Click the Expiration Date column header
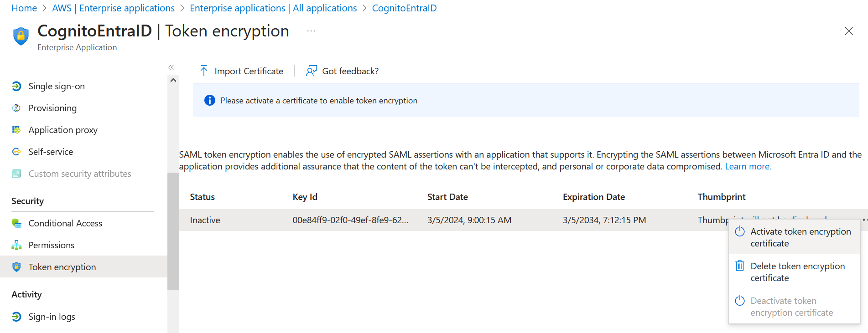Image resolution: width=868 pixels, height=333 pixels. 594,197
